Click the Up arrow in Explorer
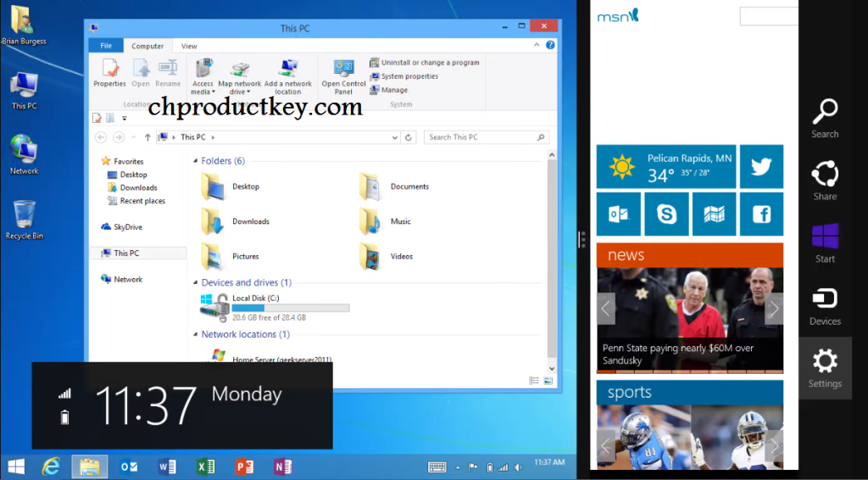This screenshot has width=868, height=480. tap(147, 137)
